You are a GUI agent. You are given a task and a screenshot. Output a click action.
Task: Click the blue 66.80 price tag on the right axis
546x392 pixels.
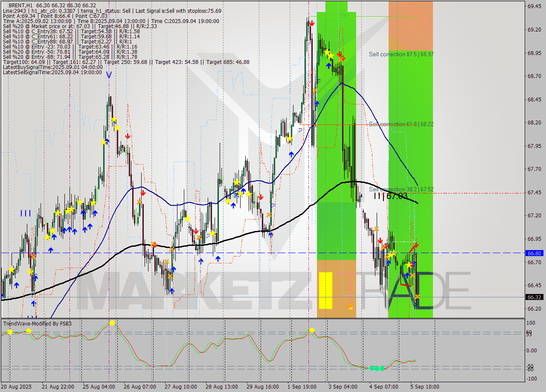point(534,253)
